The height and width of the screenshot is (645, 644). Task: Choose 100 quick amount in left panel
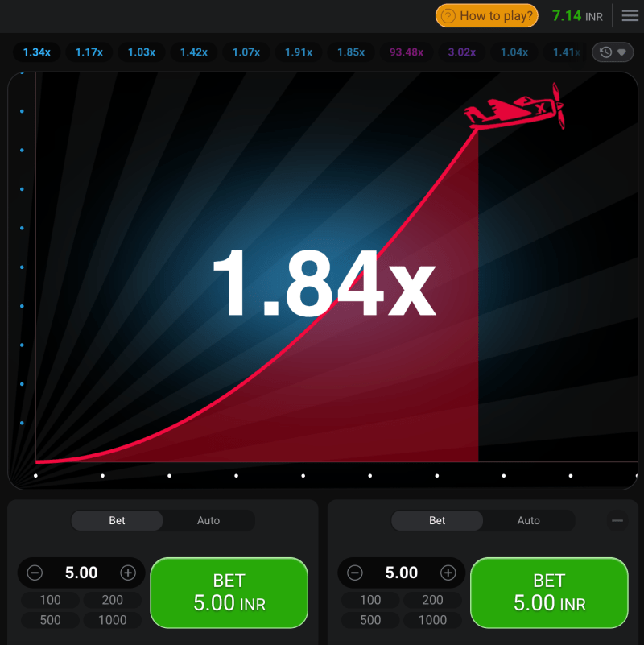pos(50,600)
